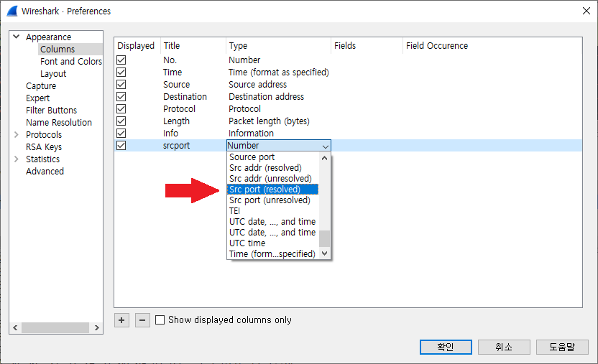Uncheck the Displayed box for Time column

coord(121,72)
